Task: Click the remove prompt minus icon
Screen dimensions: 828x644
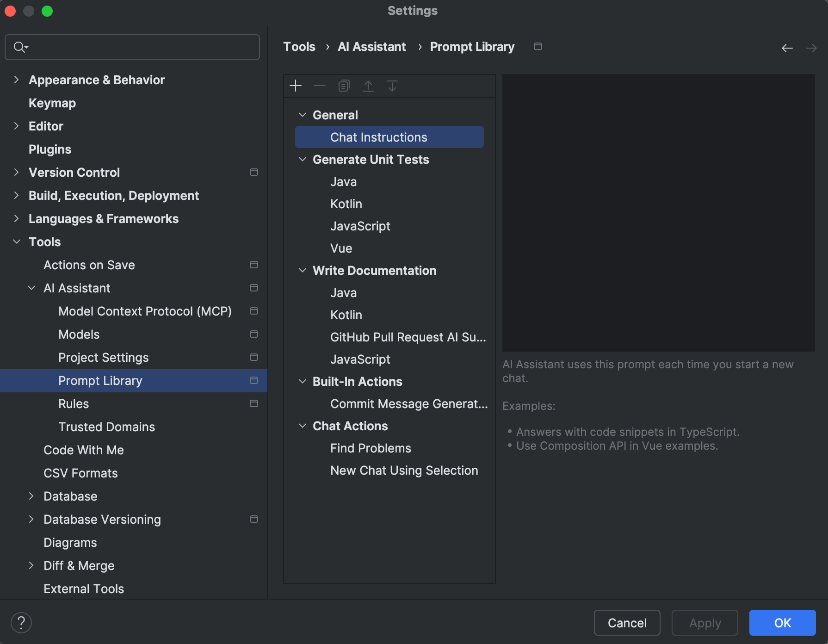Action: tap(320, 86)
